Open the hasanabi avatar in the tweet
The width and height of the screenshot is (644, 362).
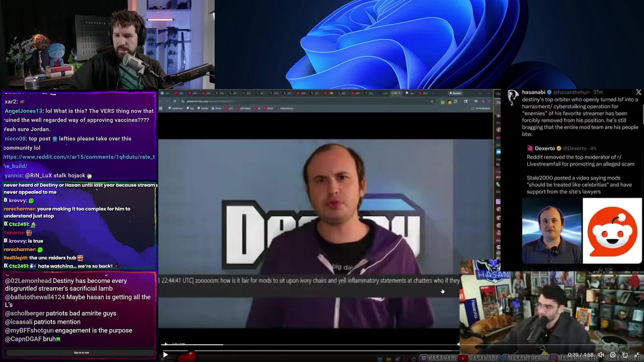513,97
